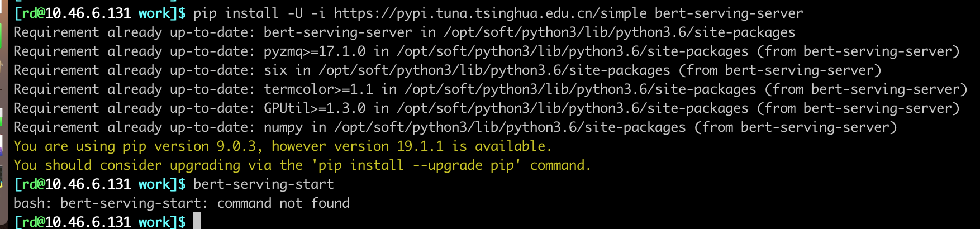Click '[rd@10.46.6.131 work]$' prompt on first line
The width and height of the screenshot is (980, 229).
100,13
